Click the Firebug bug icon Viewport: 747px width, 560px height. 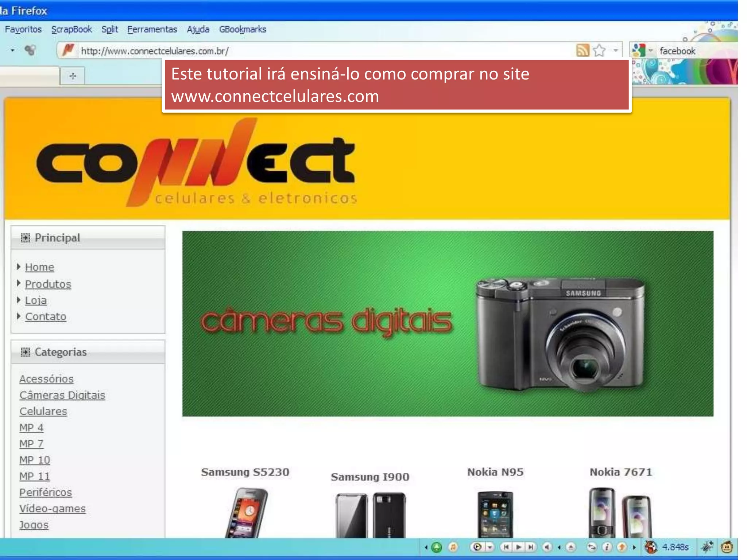[x=707, y=547]
